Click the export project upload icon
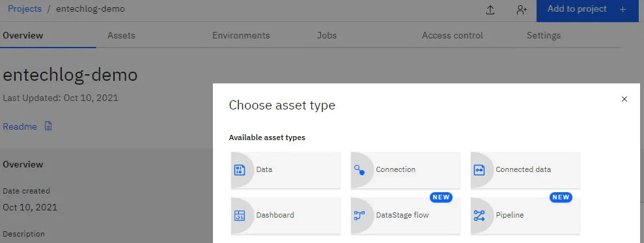This screenshot has height=243, width=644. click(490, 10)
